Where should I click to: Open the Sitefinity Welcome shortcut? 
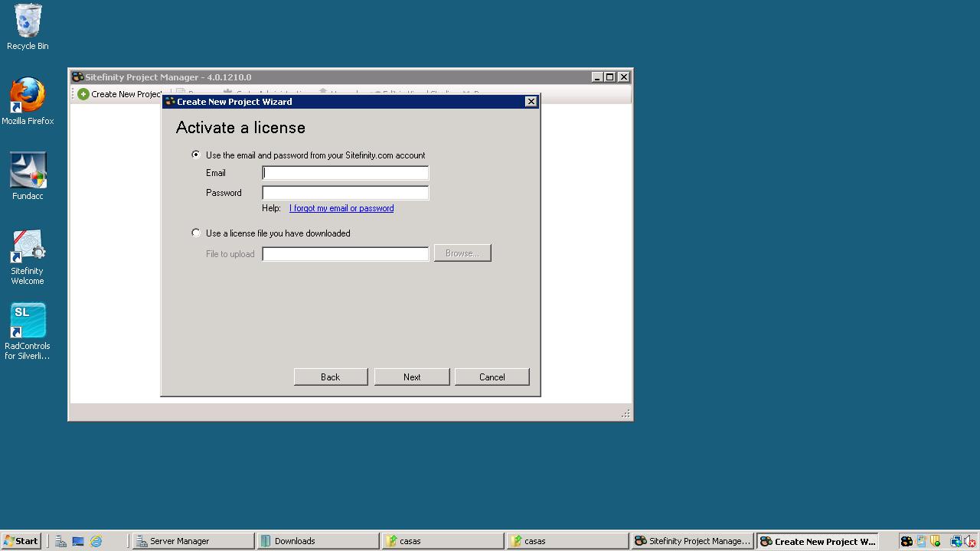tap(28, 257)
